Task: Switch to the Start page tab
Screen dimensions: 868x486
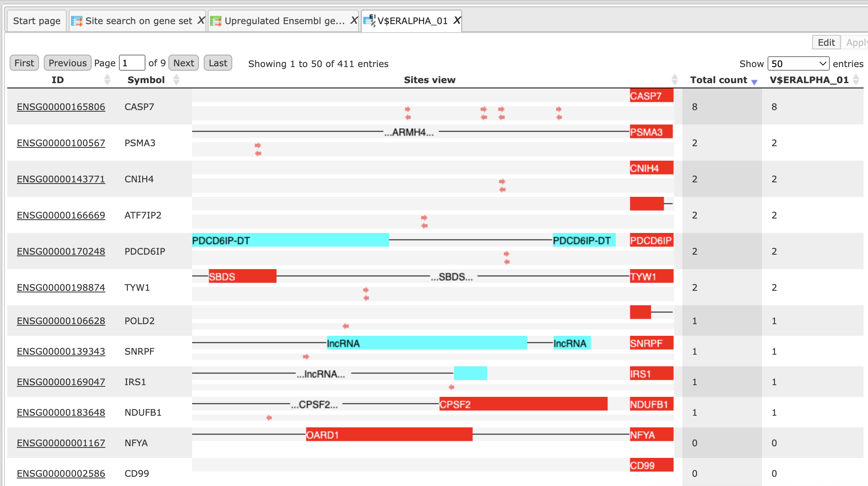Action: (37, 21)
